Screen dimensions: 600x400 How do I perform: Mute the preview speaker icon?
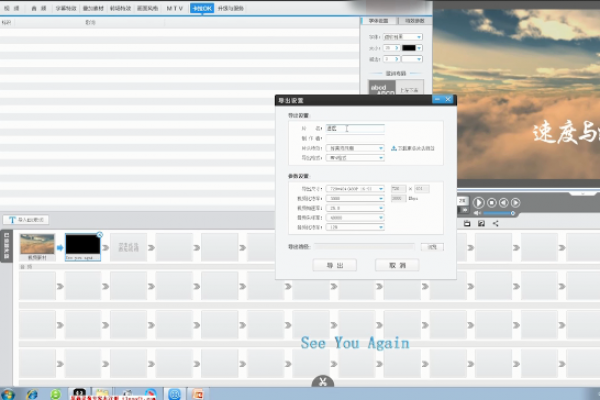point(477,213)
